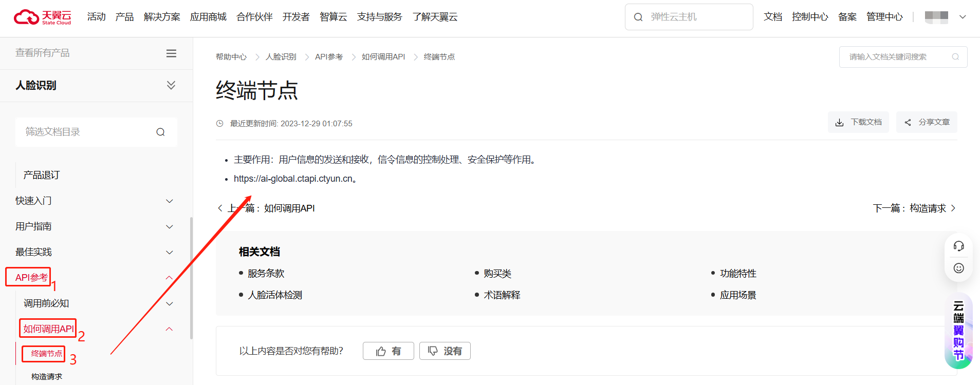This screenshot has height=385, width=980.
Task: Click 如何调用API in breadcrumb
Action: point(383,57)
